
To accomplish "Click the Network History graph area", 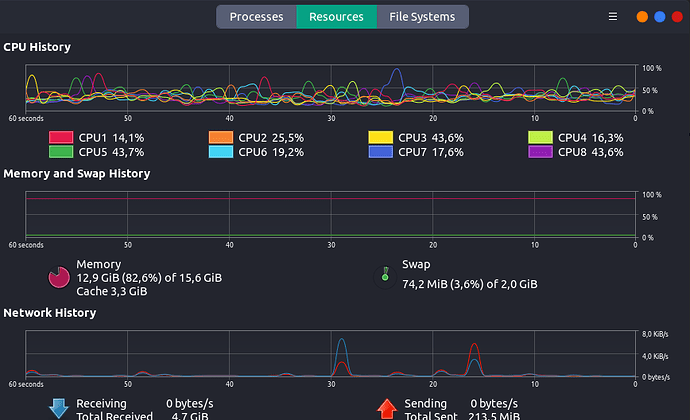I will [330, 354].
